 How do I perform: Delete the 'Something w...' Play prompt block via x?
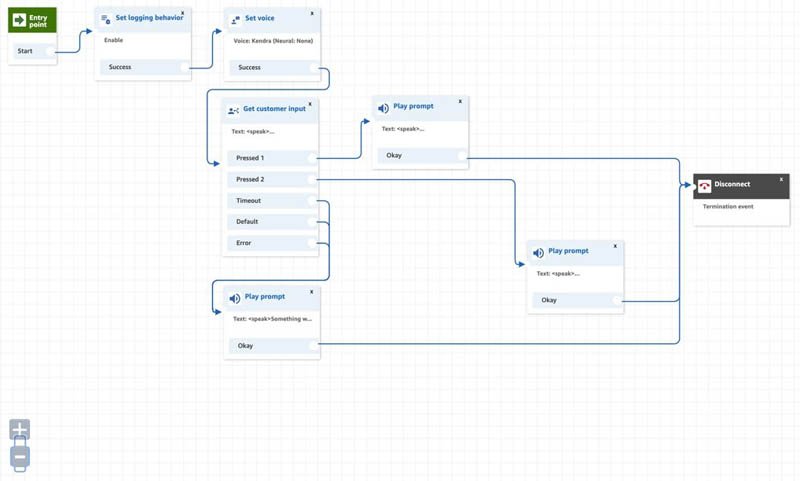click(x=312, y=292)
